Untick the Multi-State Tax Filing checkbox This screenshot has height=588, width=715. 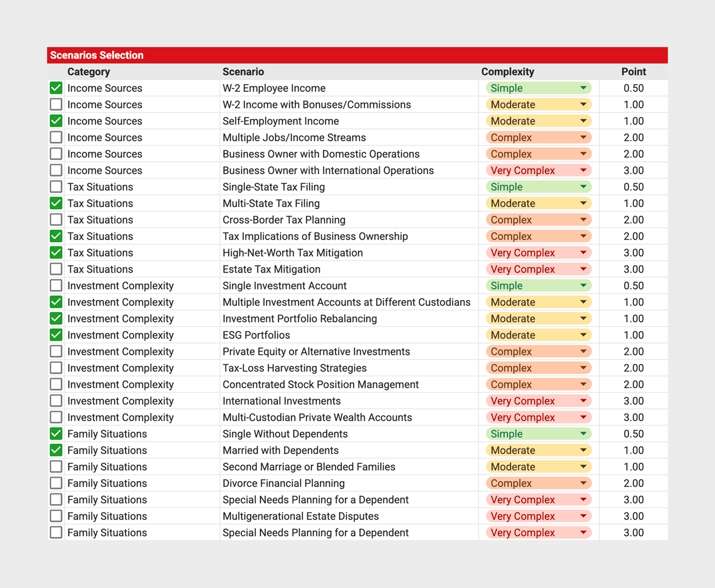click(56, 203)
